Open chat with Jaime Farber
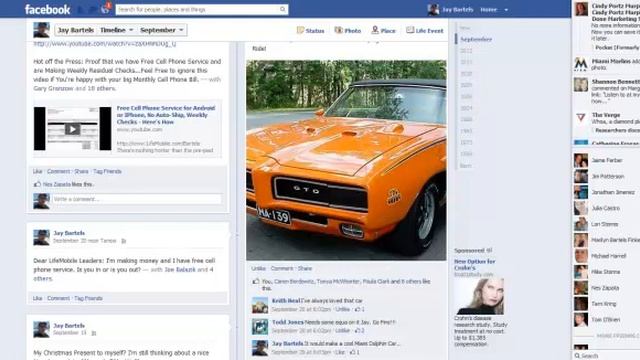 (606, 160)
